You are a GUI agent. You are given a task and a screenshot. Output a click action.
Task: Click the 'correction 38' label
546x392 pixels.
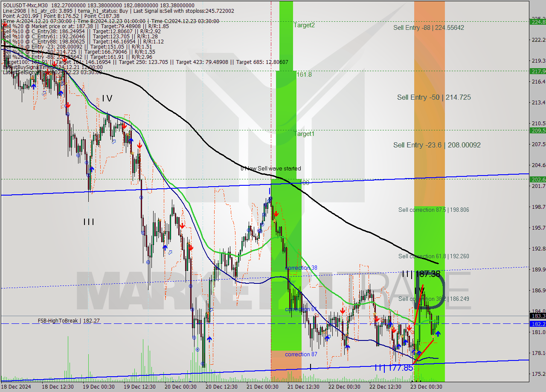tap(301, 268)
